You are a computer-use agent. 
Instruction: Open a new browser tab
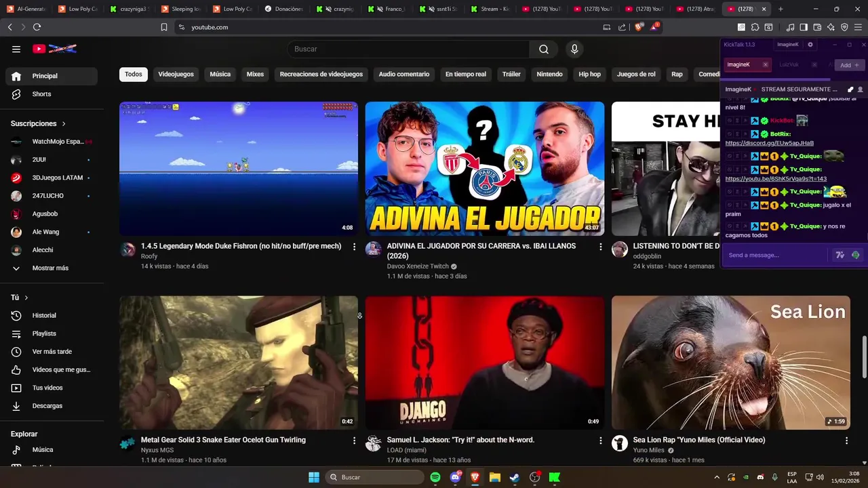tap(781, 9)
